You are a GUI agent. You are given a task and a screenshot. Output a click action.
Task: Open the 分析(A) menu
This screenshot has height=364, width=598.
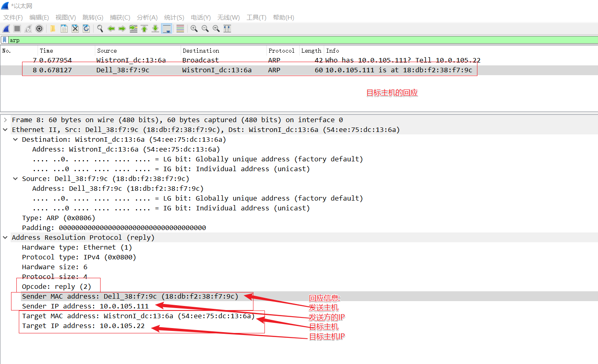(147, 18)
